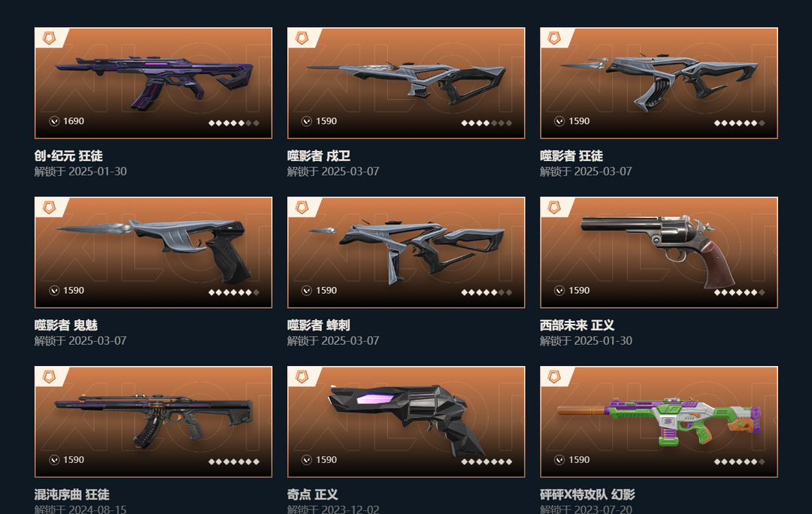Image resolution: width=812 pixels, height=514 pixels.
Task: Click VP currency icon beside 1690 price
Action: tap(54, 121)
